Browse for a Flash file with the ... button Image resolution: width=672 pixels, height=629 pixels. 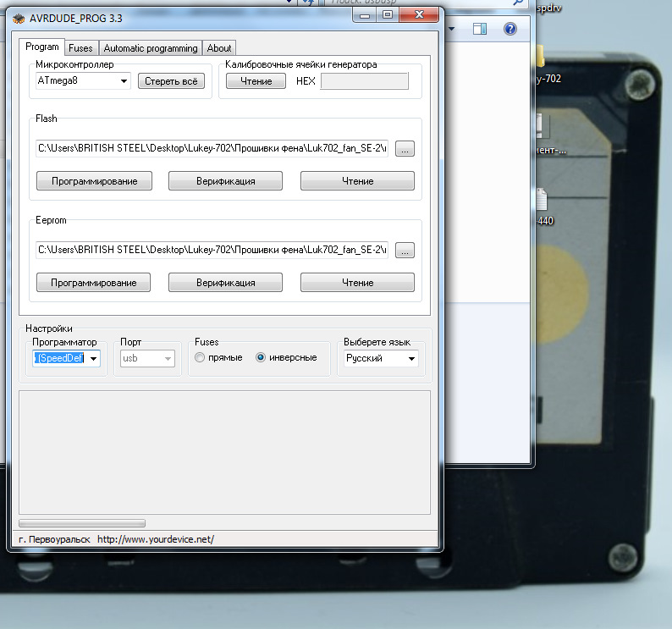point(405,149)
